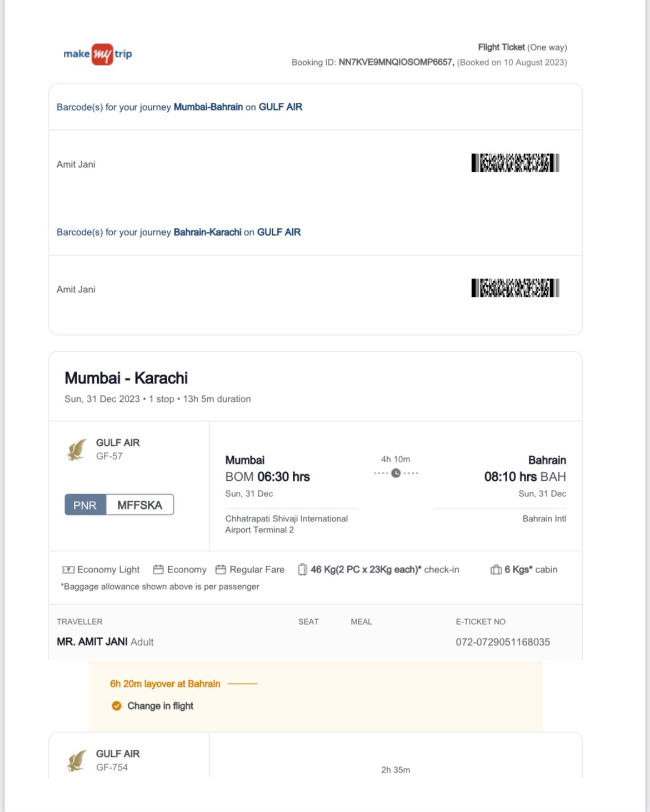This screenshot has width=650, height=812.
Task: Click the PNR label badge
Action: click(85, 505)
